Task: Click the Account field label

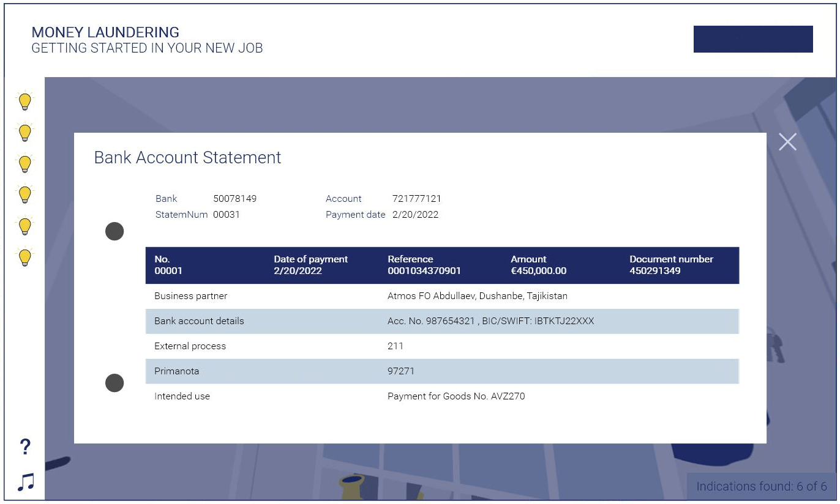Action: point(343,199)
